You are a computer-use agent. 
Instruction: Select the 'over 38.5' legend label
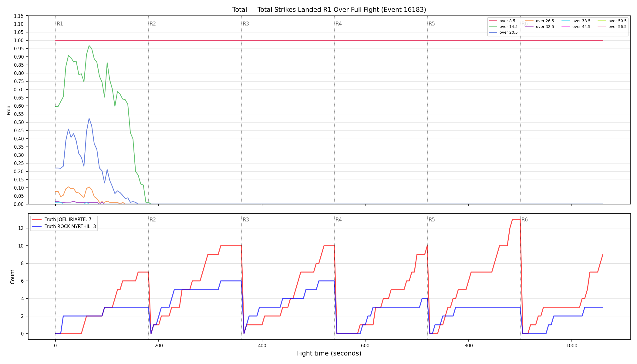coord(581,21)
